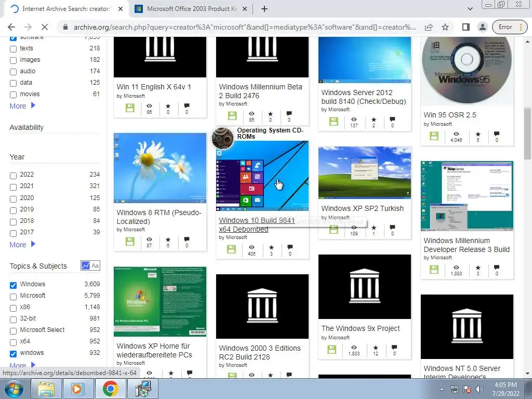Open The Windows 9x Project item
This screenshot has width=532, height=399.
[361, 328]
